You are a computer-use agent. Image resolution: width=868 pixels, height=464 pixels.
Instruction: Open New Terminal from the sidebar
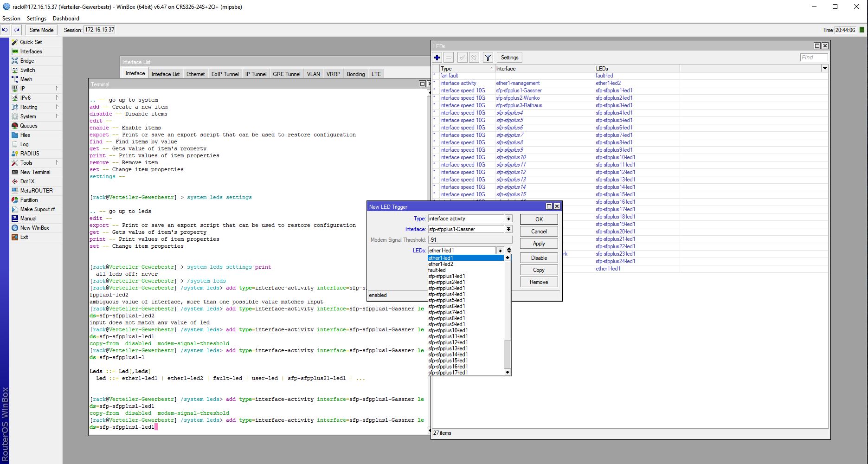(35, 172)
